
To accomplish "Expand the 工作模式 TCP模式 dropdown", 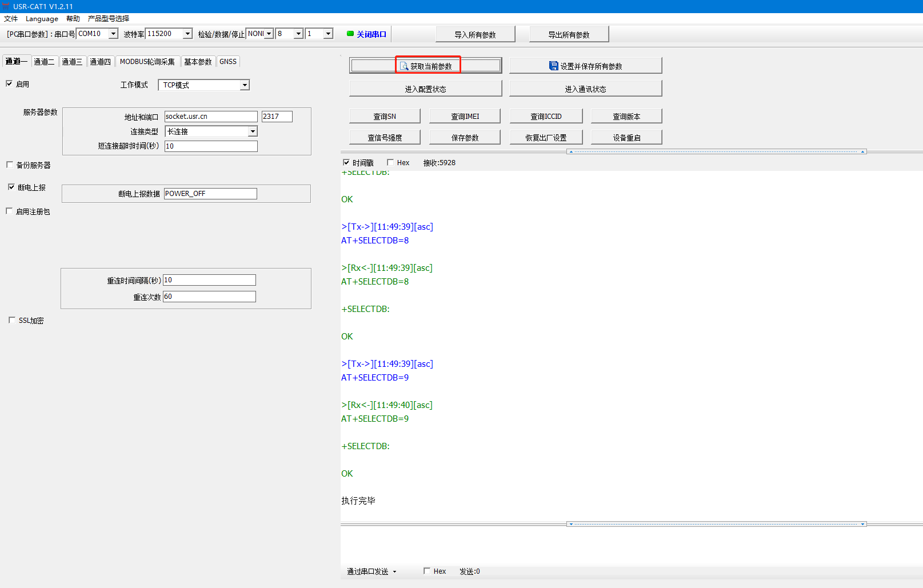I will (x=245, y=85).
